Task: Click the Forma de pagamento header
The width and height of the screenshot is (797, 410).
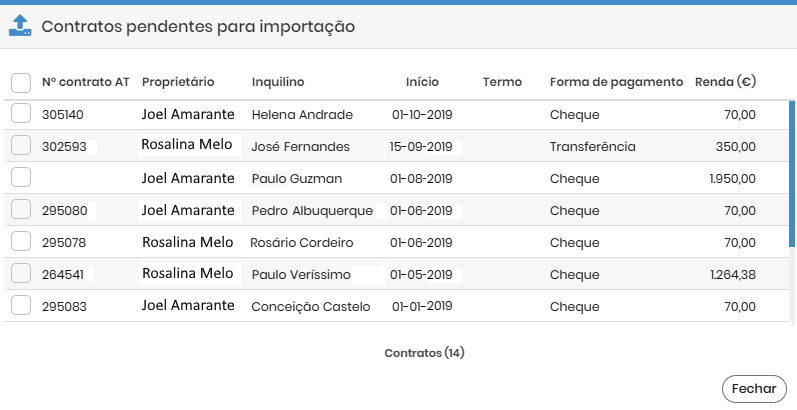Action: [616, 82]
